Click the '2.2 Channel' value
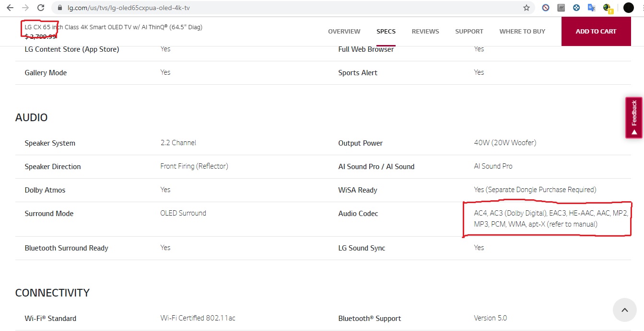Image resolution: width=644 pixels, height=331 pixels. pyautogui.click(x=178, y=143)
